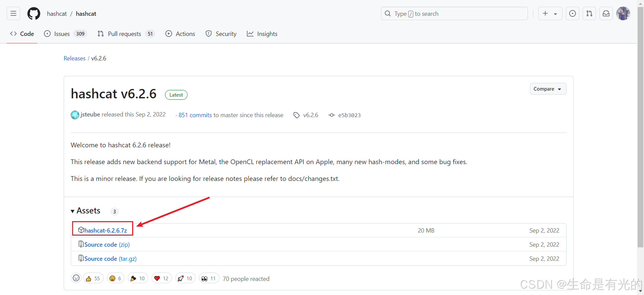Open commit e5b3023
Screen dimensions: 644x295
(x=349, y=115)
